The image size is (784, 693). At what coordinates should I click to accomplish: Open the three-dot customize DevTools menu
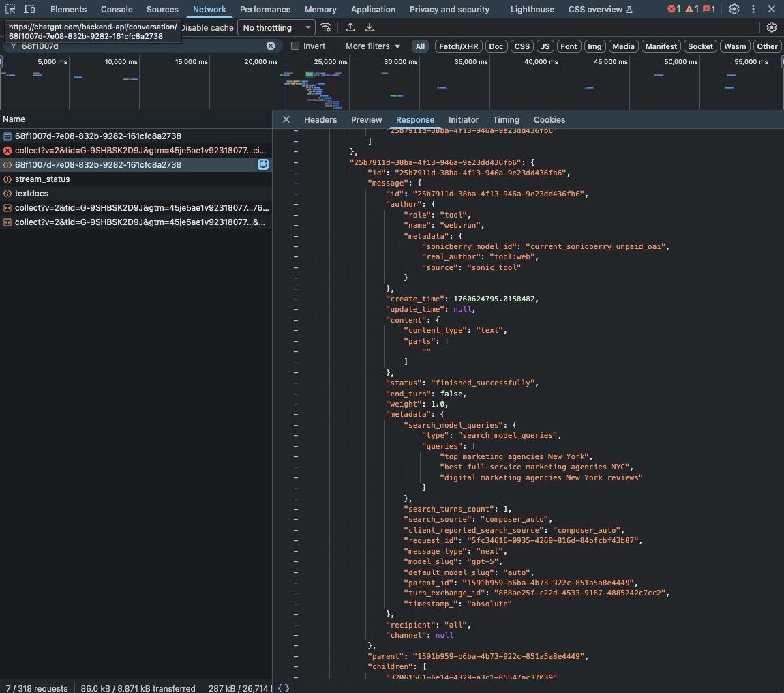(753, 9)
